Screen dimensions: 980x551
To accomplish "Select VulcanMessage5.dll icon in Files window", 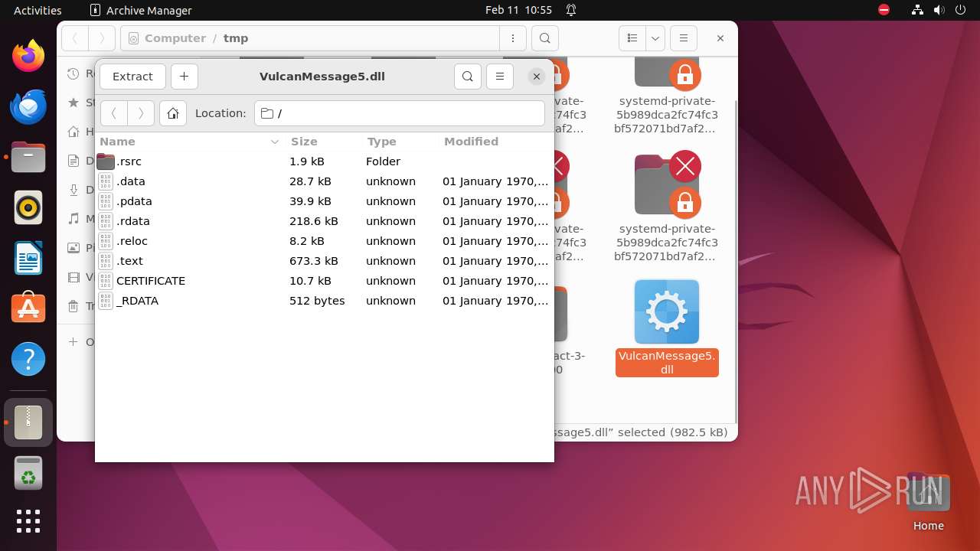I will [667, 312].
